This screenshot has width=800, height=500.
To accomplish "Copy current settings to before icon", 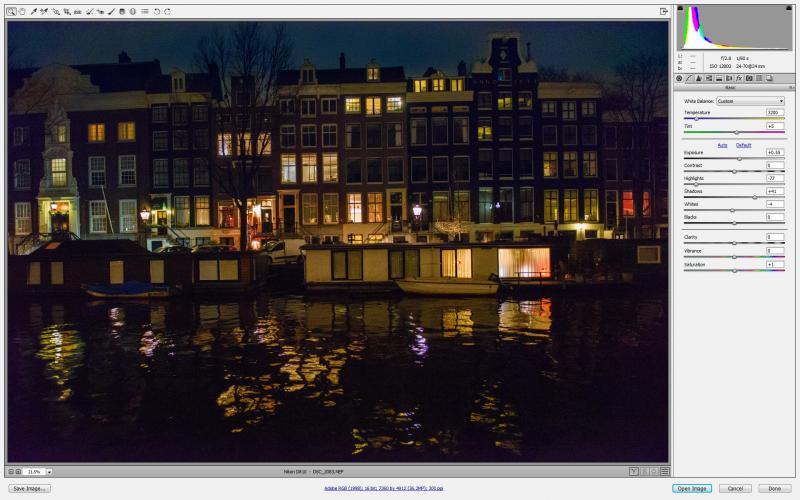I will (654, 472).
